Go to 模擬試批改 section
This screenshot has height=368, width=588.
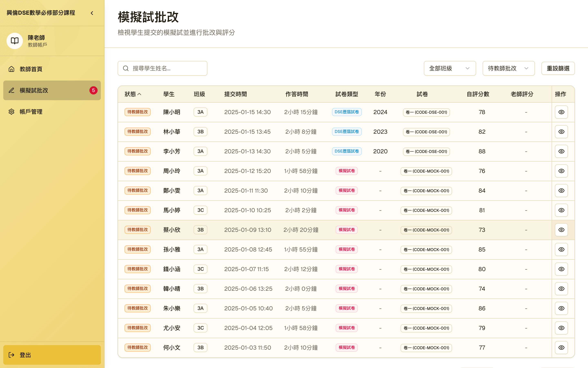52,90
